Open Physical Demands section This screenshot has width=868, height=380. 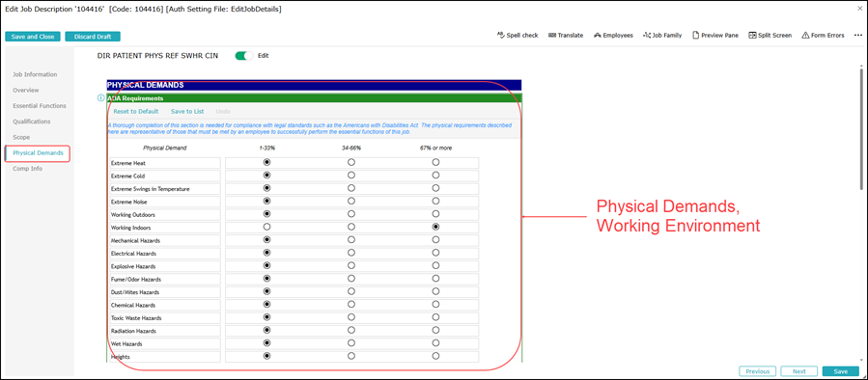pyautogui.click(x=39, y=152)
